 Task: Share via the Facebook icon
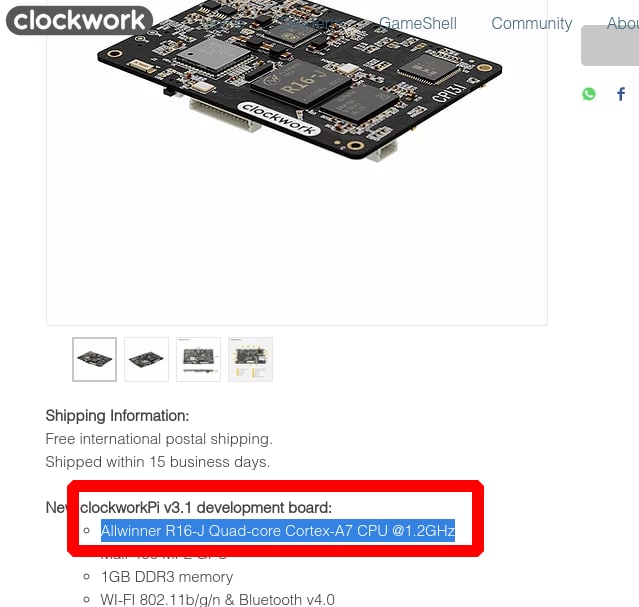point(621,94)
